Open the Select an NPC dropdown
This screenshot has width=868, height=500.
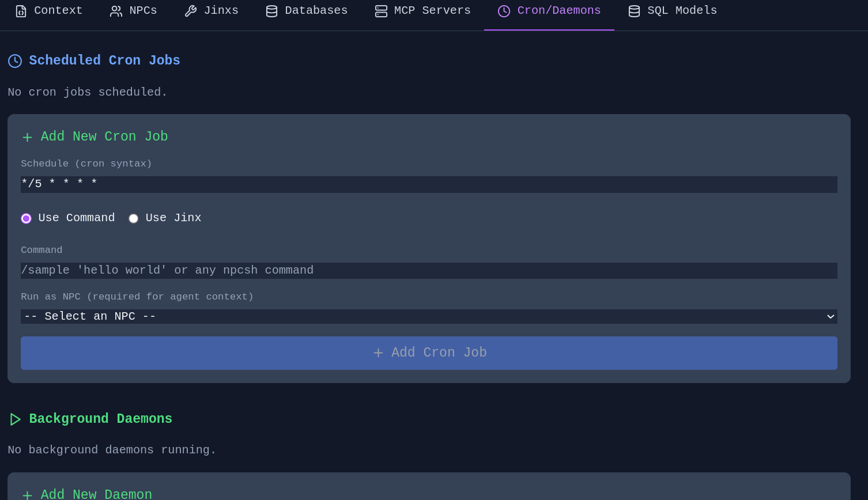click(429, 316)
